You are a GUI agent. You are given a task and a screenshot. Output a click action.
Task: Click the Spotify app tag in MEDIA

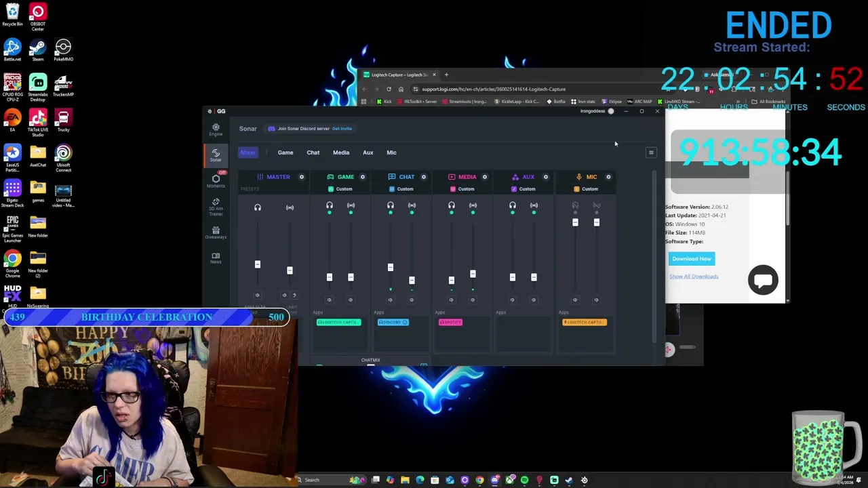[x=450, y=322]
